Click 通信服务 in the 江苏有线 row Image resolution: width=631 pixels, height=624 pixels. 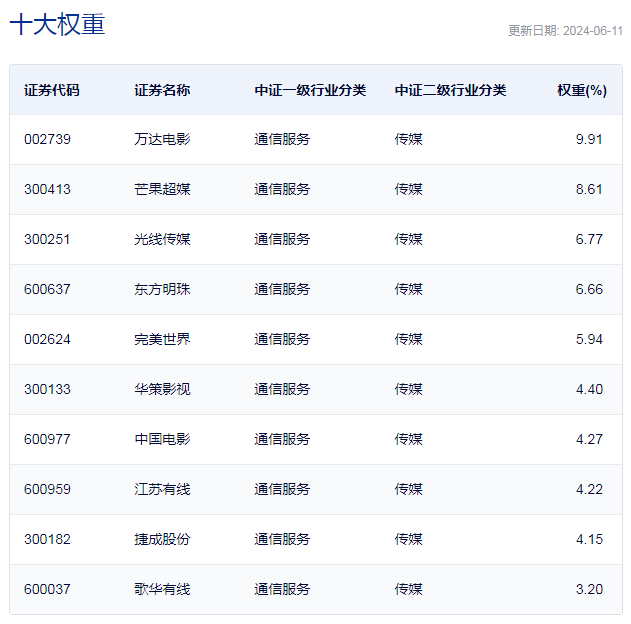coord(282,489)
